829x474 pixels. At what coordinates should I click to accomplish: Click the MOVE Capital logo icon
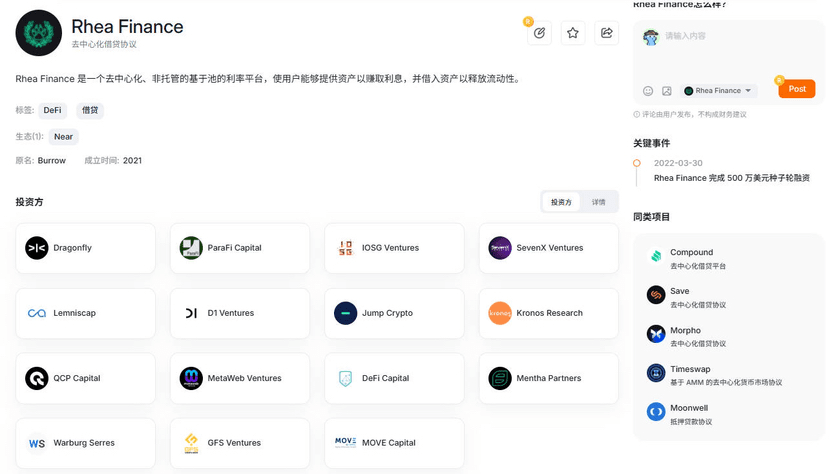[345, 442]
